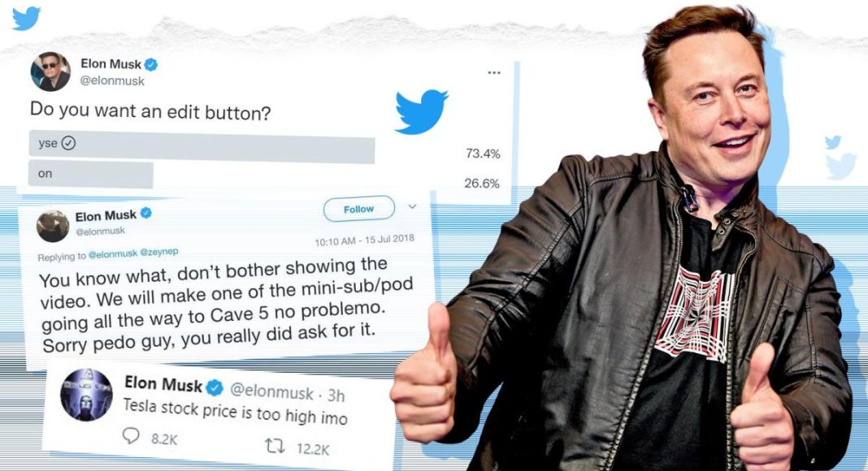Viewport: 868px width, 471px height.
Task: Open the @zeynep link in Replying to
Action: pyautogui.click(x=159, y=252)
